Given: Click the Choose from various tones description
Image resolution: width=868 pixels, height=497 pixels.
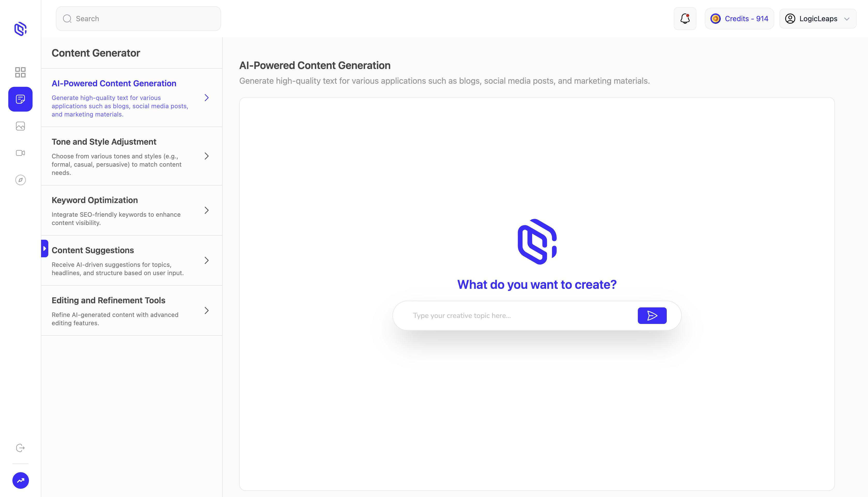Looking at the screenshot, I should coord(117,164).
